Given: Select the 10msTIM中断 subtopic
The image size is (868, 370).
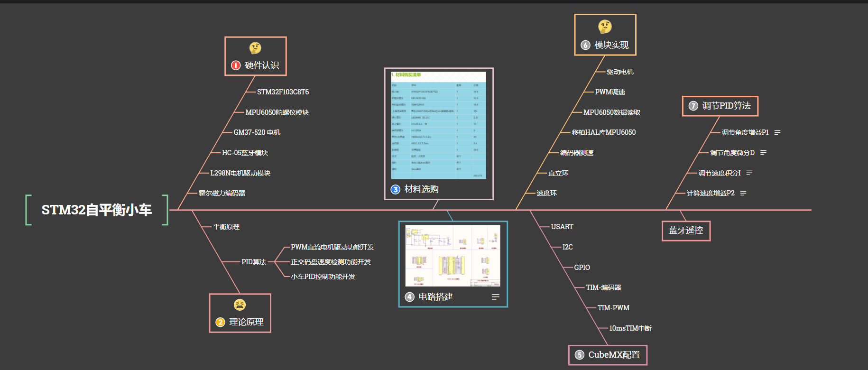Looking at the screenshot, I should click(630, 328).
